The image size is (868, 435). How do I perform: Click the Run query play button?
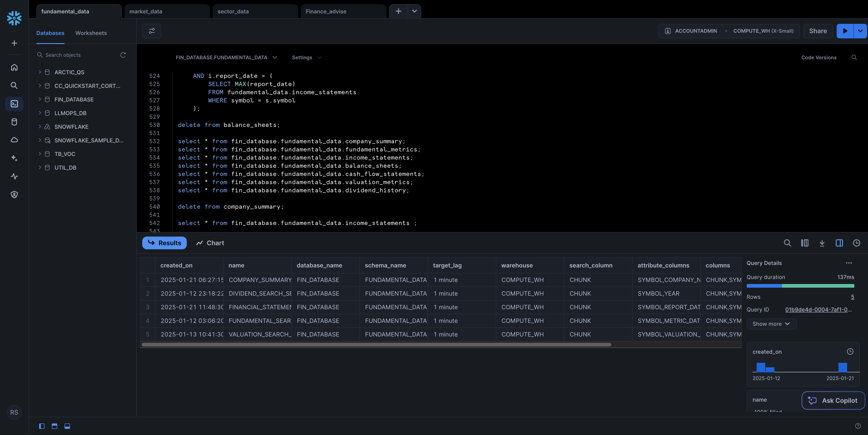click(x=845, y=31)
